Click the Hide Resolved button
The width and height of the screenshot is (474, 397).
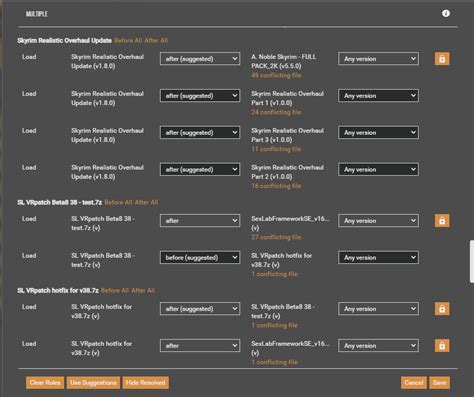146,383
